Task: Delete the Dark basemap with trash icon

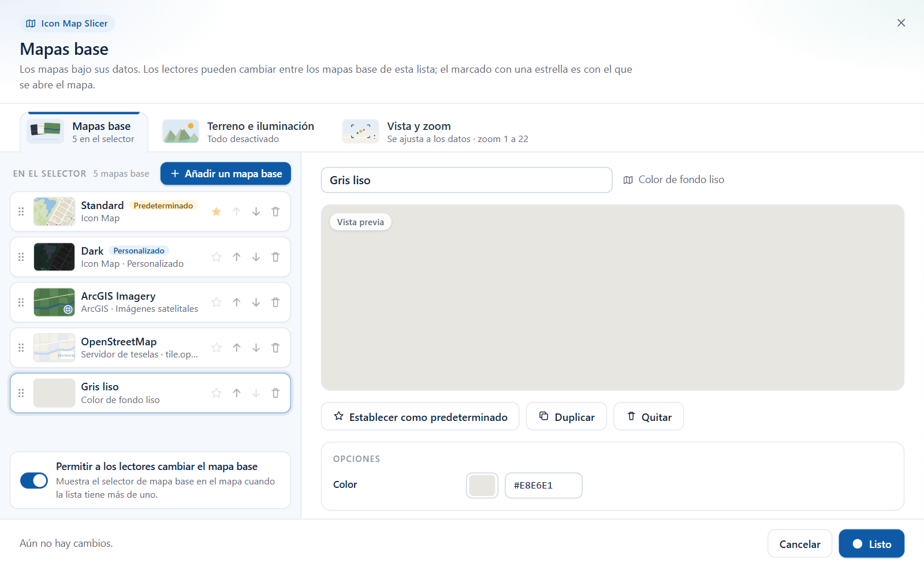Action: tap(275, 257)
